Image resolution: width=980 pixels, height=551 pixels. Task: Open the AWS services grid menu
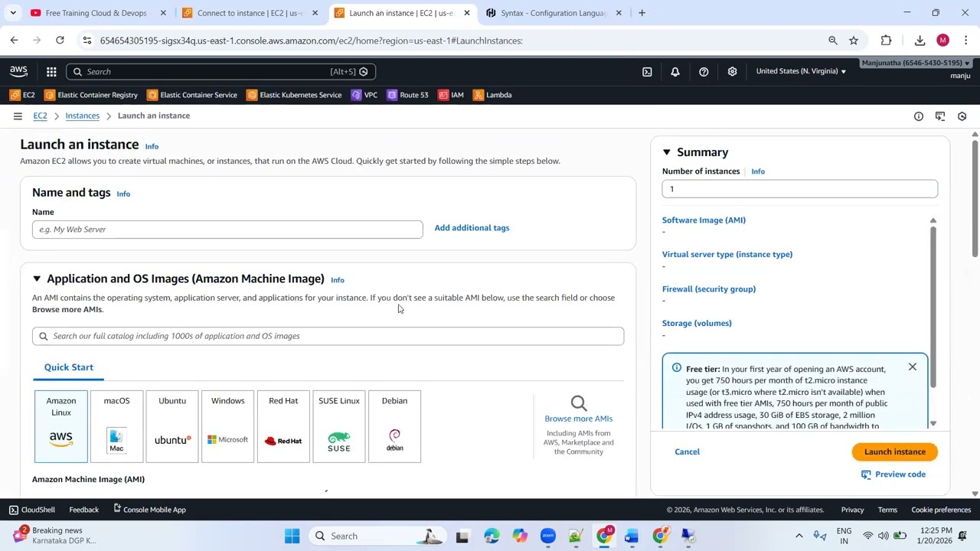coord(51,71)
